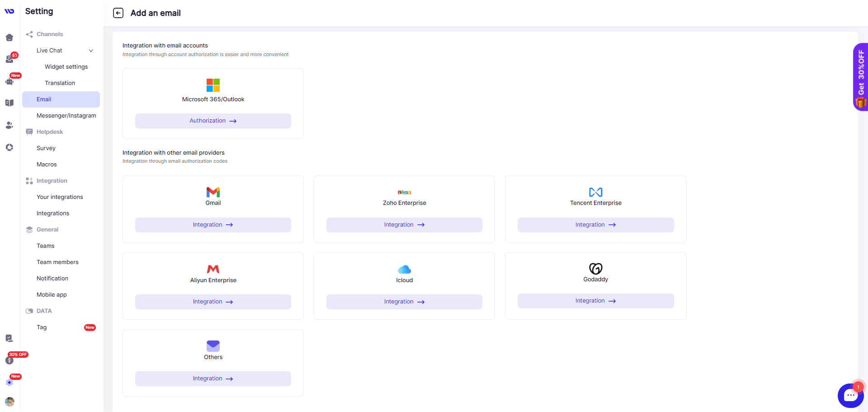This screenshot has height=412, width=868.
Task: Open Team members settings
Action: pos(57,262)
